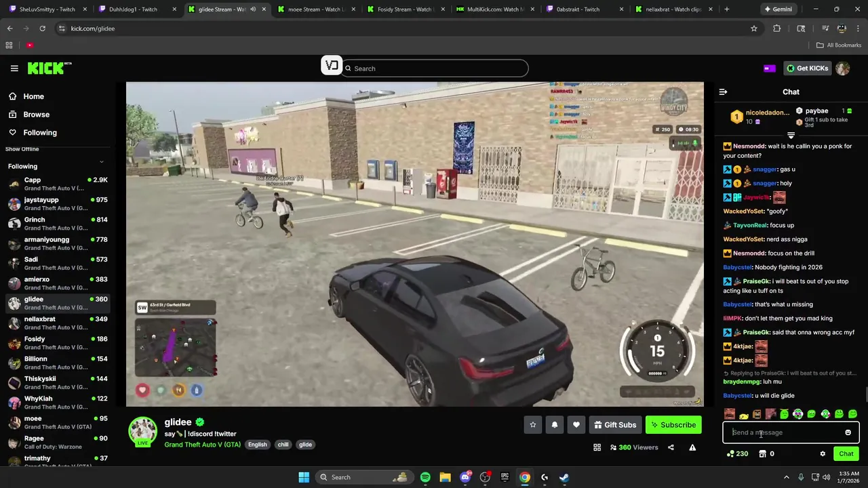Switch to nellaxbrat tab
This screenshot has width=868, height=488.
click(x=673, y=9)
